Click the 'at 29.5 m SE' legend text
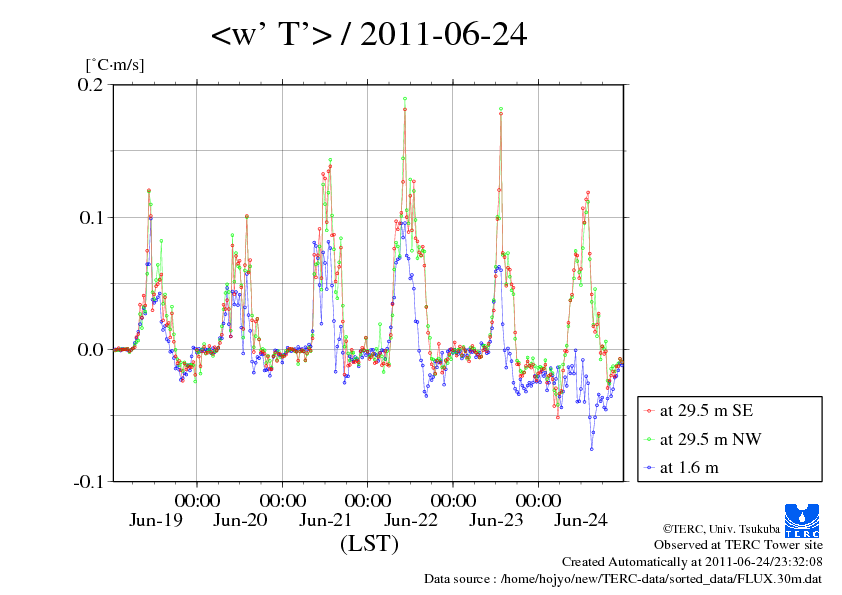Image resolution: width=842 pixels, height=595 pixels. click(x=707, y=411)
